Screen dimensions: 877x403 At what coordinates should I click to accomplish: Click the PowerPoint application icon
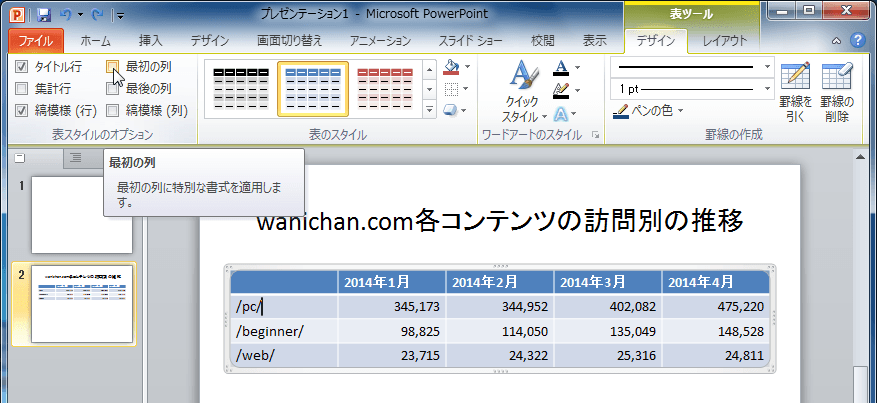[18, 14]
